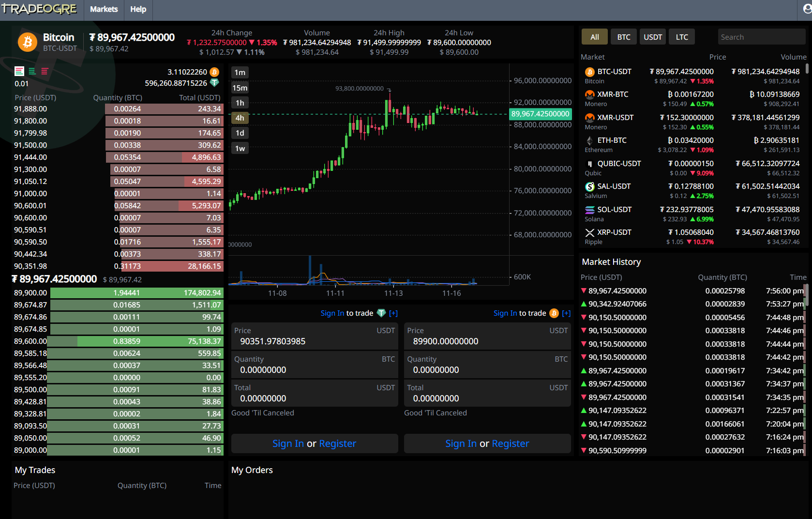812x519 pixels.
Task: Expand sell form options with [+]
Action: (566, 313)
